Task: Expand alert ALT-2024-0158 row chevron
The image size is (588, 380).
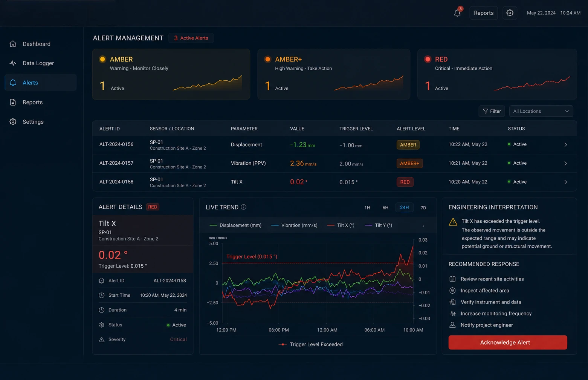Action: (x=565, y=182)
